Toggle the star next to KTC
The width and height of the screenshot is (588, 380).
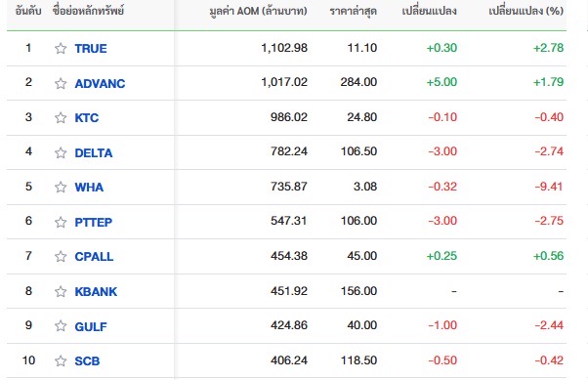tap(61, 118)
